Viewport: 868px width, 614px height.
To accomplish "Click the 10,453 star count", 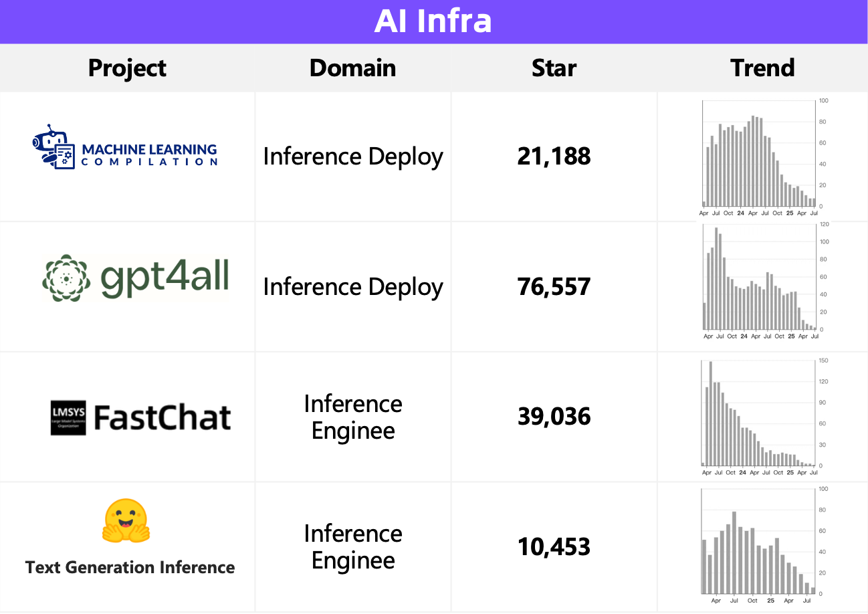I will pos(554,547).
